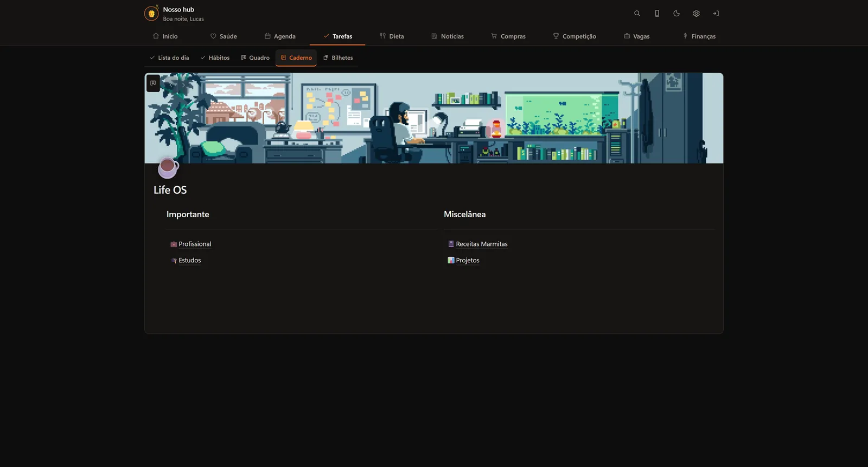Image resolution: width=868 pixels, height=467 pixels.
Task: Go to the Início tab
Action: (165, 36)
